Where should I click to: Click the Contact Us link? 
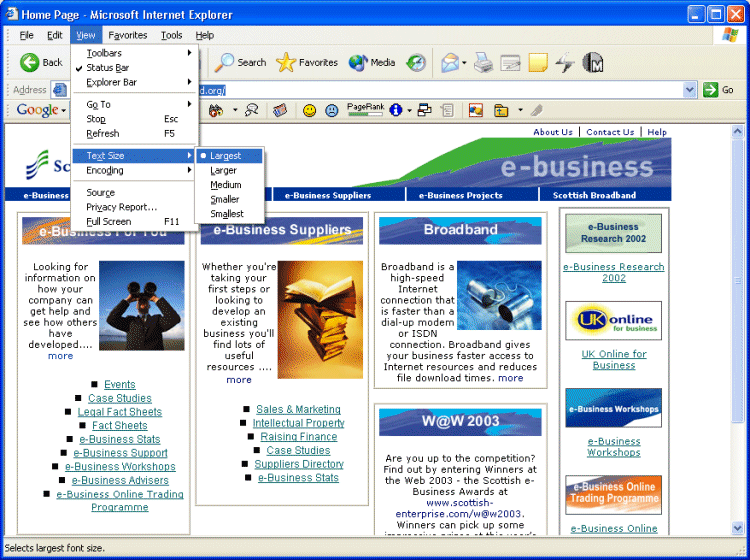[x=610, y=132]
